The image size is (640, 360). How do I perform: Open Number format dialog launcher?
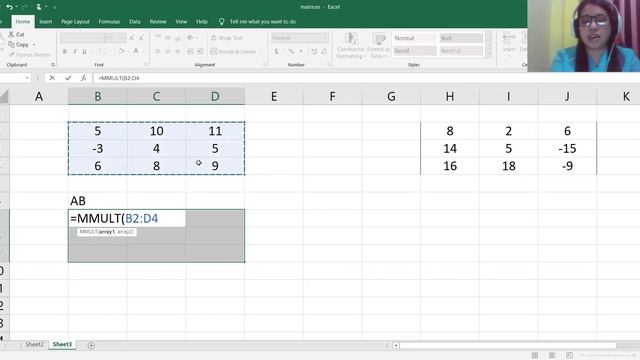point(328,65)
